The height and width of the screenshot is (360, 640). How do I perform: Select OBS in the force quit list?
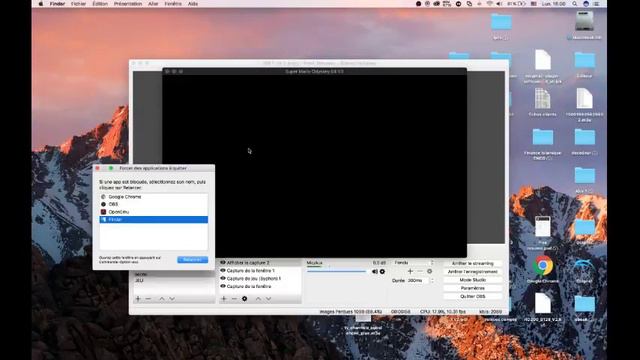pos(153,204)
